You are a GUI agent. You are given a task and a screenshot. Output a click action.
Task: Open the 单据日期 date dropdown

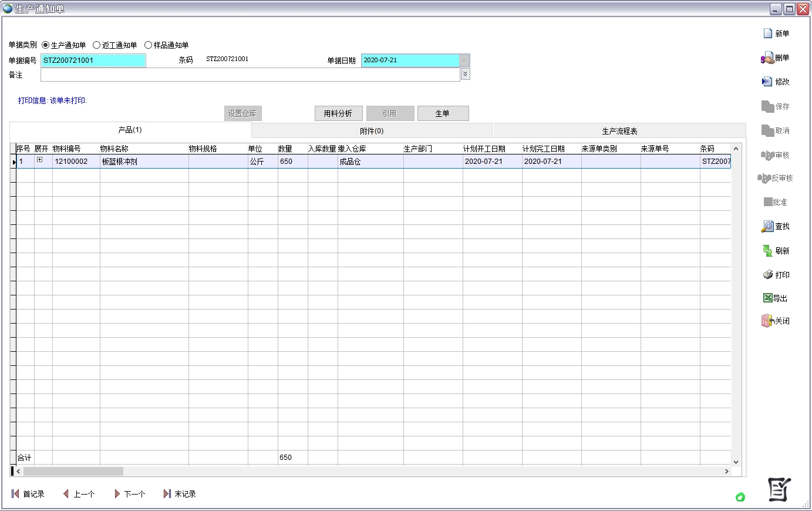tap(464, 60)
